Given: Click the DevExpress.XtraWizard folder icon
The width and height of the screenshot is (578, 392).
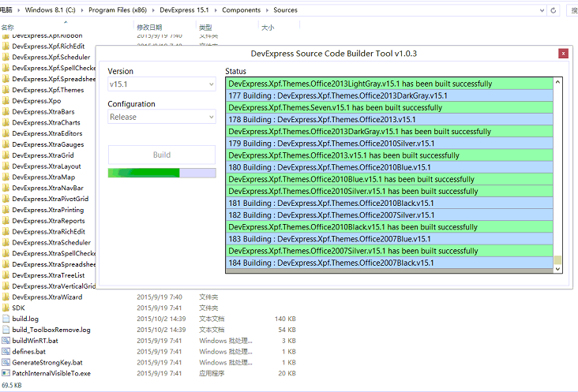Looking at the screenshot, I should tap(6, 297).
